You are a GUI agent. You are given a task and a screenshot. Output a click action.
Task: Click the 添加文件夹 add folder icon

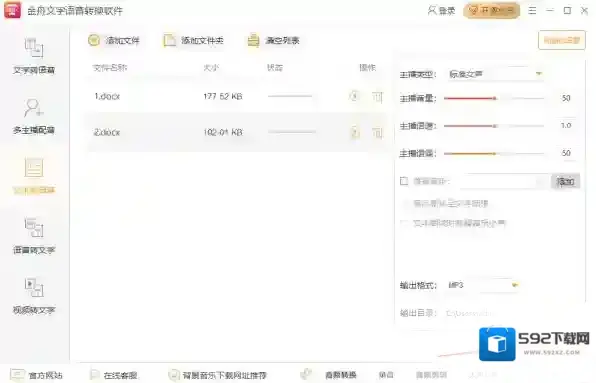point(170,40)
